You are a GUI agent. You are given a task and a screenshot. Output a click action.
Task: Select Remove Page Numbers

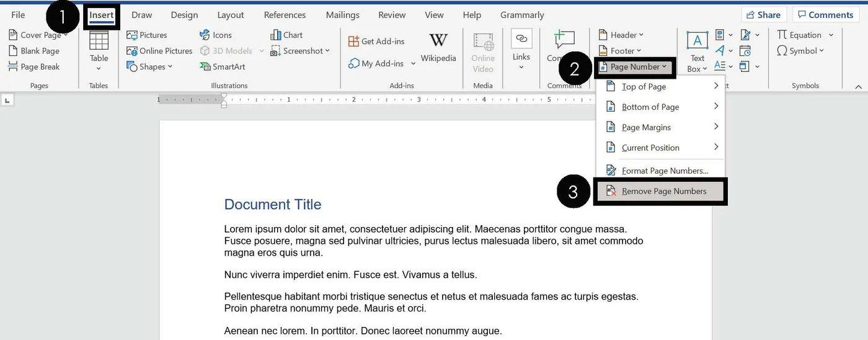pos(660,191)
